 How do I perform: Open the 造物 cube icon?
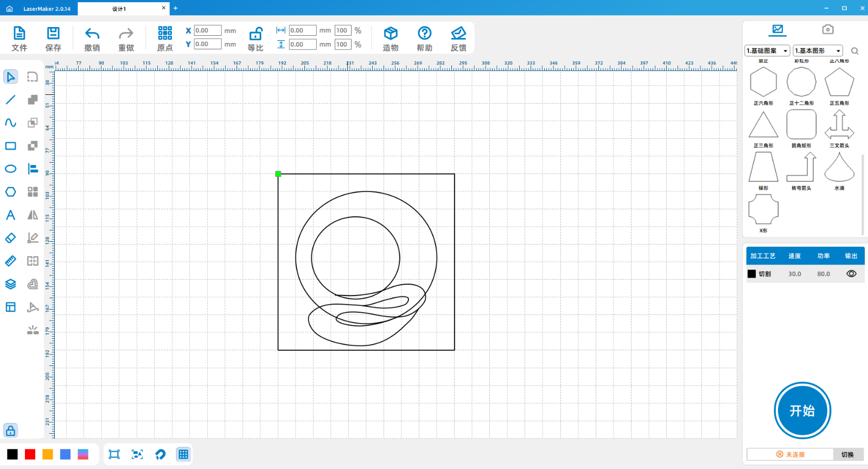pyautogui.click(x=391, y=38)
